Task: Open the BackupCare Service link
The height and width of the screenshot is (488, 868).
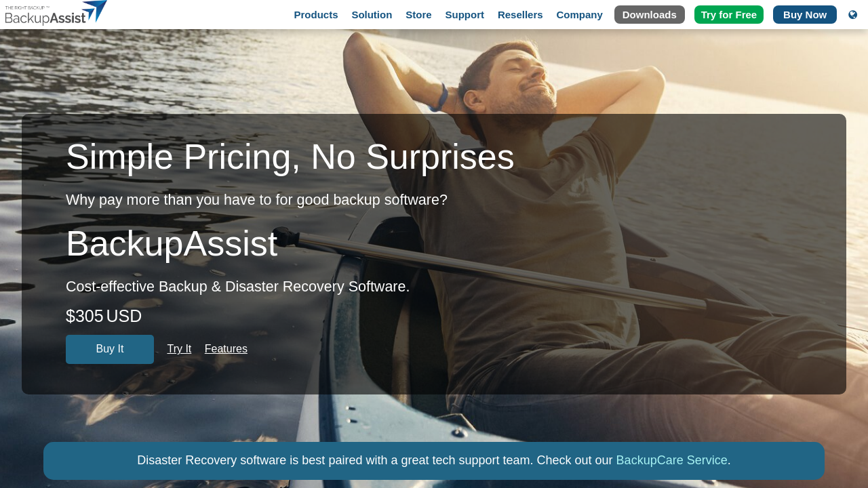Action: click(x=671, y=460)
